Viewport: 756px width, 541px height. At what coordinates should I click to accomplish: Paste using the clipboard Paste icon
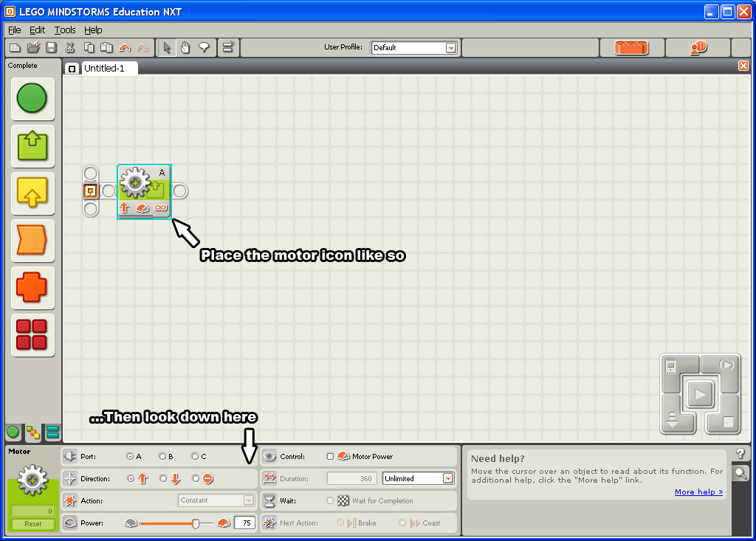point(106,47)
